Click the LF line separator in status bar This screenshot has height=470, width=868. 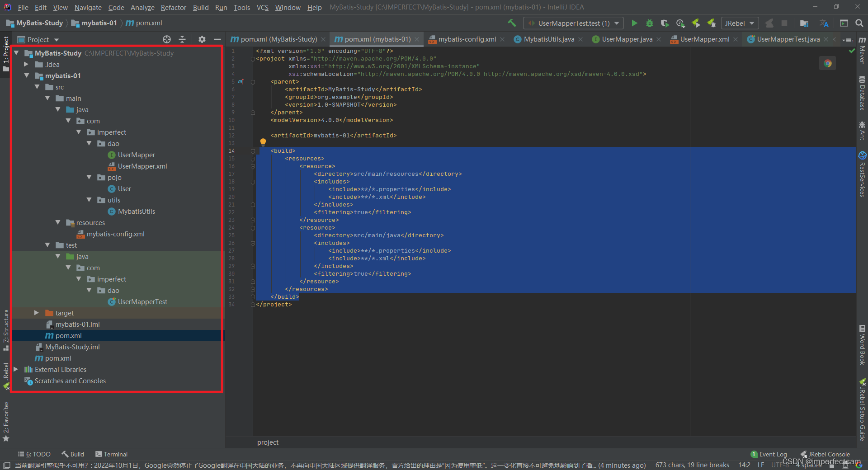761,465
